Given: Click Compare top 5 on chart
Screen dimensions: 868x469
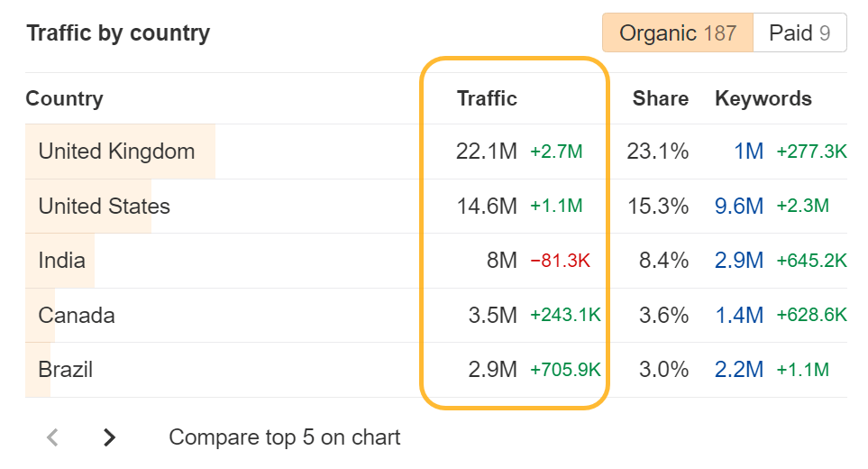Looking at the screenshot, I should (284, 438).
